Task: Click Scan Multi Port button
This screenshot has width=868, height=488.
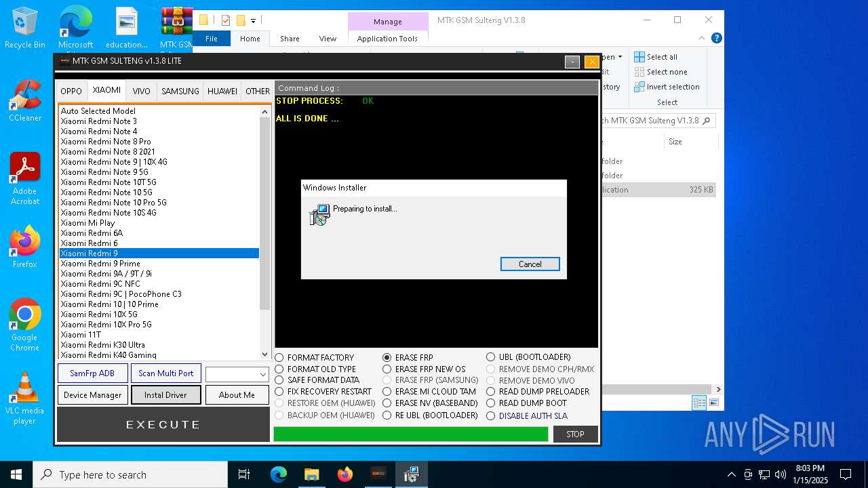Action: click(x=165, y=373)
